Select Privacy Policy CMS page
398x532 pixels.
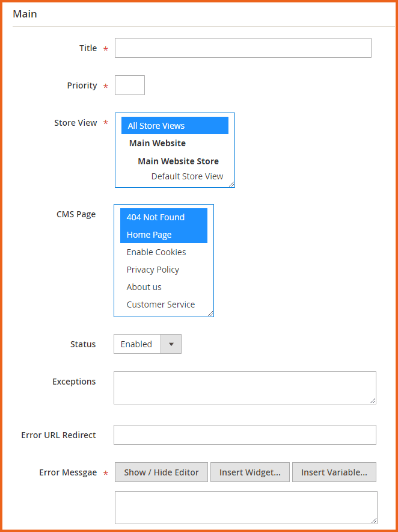[153, 270]
